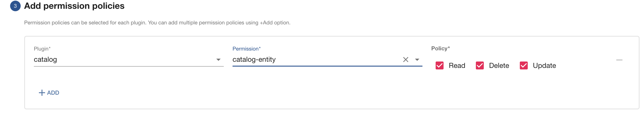The height and width of the screenshot is (116, 644).
Task: Disable the Update policy checkbox
Action: pos(524,65)
